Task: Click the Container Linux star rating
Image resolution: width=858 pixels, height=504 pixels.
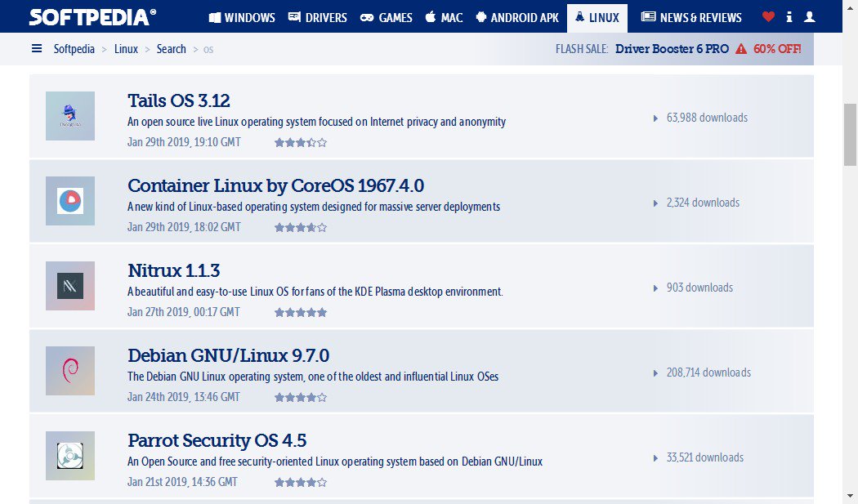Action: coord(301,228)
